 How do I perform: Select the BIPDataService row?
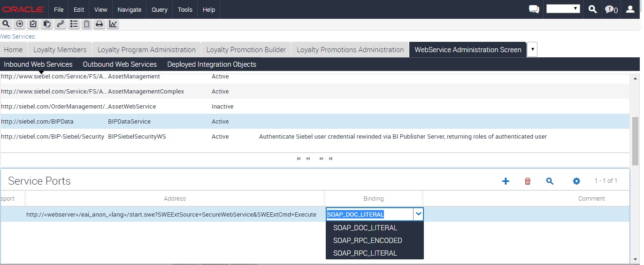pyautogui.click(x=315, y=122)
